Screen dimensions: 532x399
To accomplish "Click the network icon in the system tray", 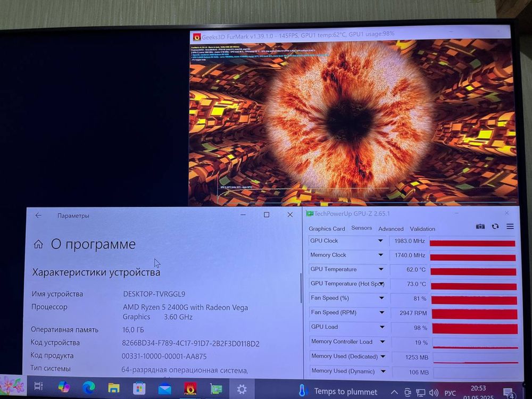I will 421,393.
